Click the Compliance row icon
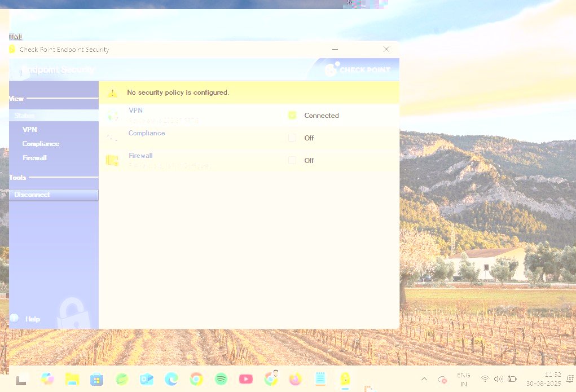 112,138
